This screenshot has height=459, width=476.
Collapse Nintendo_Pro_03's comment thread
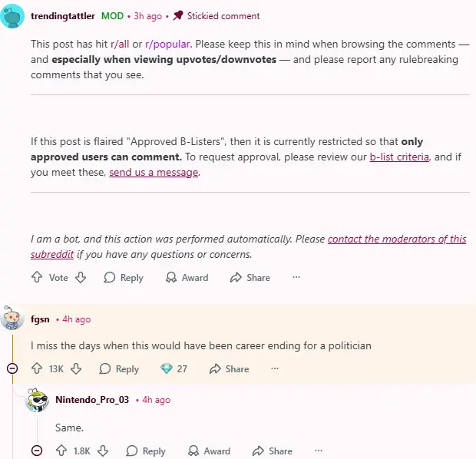tap(37, 451)
